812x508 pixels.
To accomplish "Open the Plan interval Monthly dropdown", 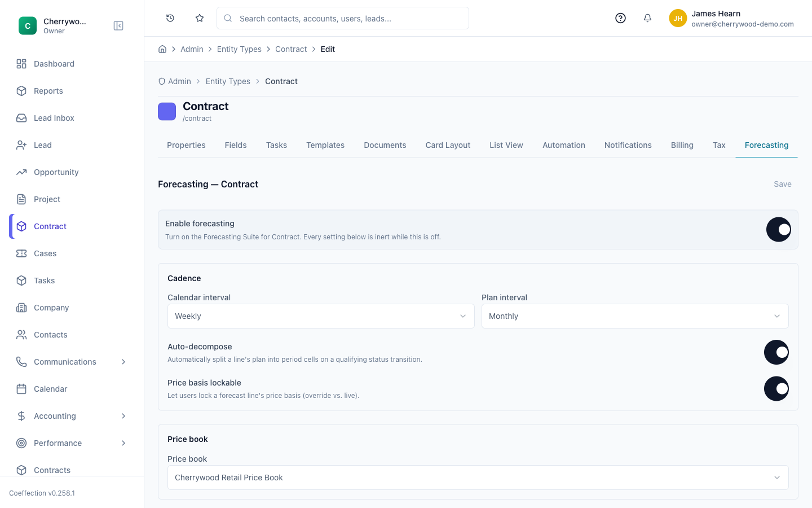I will [635, 316].
